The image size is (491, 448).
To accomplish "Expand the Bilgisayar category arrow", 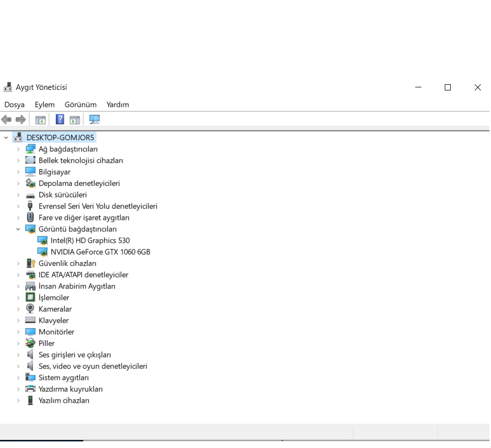I will click(18, 172).
